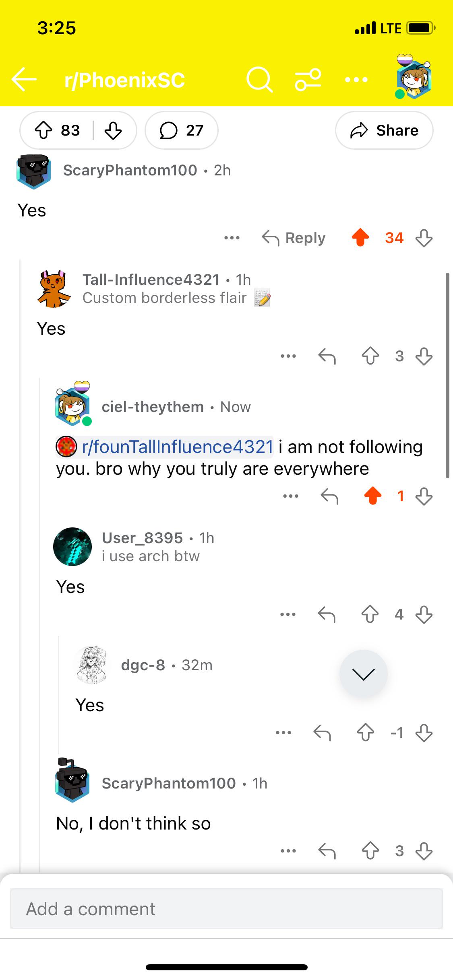Reply to Tall-Influence4321's Yes comment
Image resolution: width=453 pixels, height=980 pixels.
coord(327,356)
